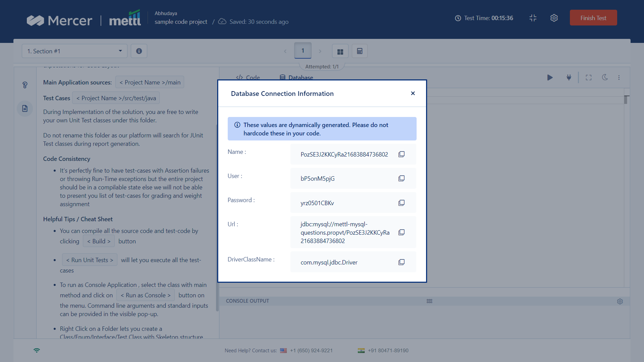This screenshot has width=644, height=362.
Task: Open the Section #1 dropdown
Action: pyautogui.click(x=74, y=51)
